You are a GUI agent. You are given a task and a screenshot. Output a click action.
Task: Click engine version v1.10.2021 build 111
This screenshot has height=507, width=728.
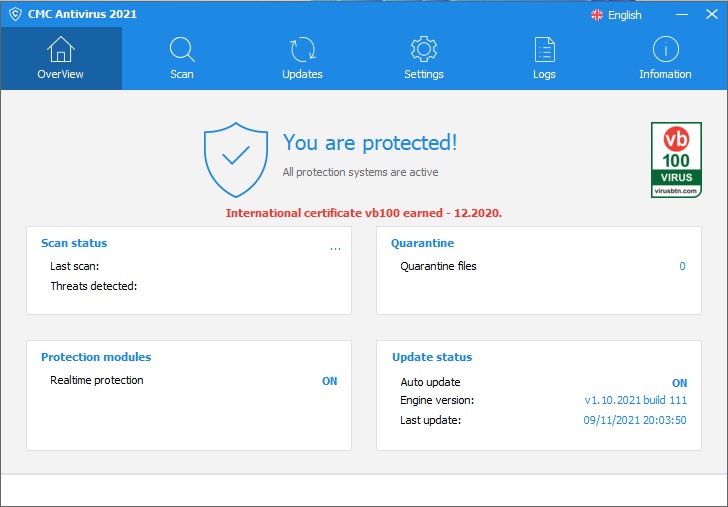coord(636,400)
